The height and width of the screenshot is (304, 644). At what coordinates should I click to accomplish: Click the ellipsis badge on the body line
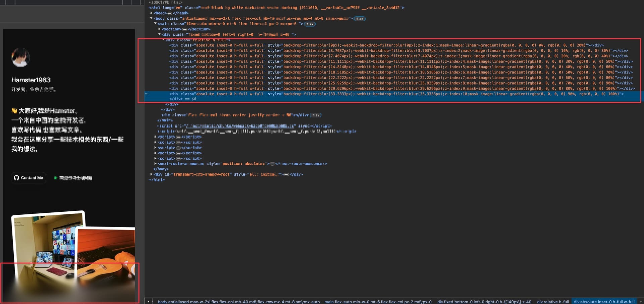click(x=360, y=18)
